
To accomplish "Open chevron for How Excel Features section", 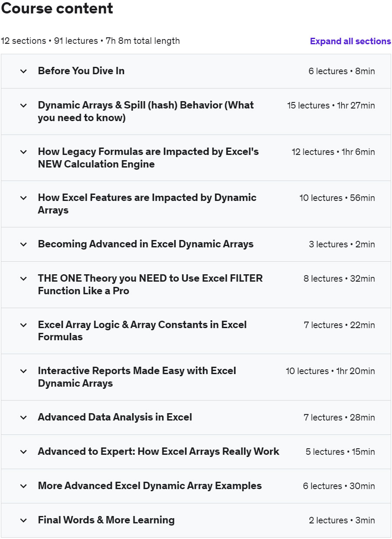I will (23, 198).
